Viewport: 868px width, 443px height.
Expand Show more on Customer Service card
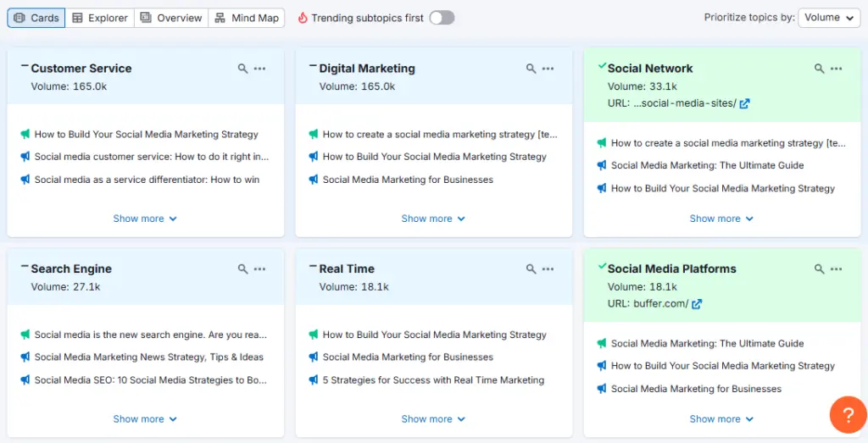145,219
